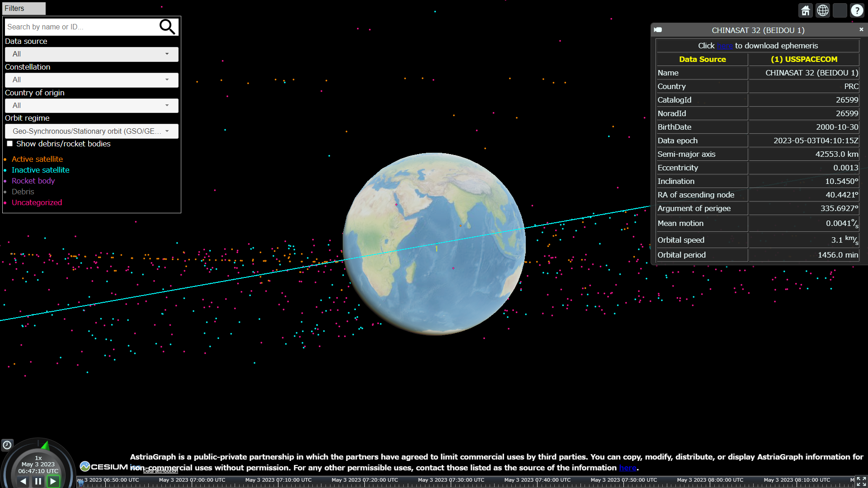
Task: Click the Orbital speed row label
Action: [x=681, y=240]
